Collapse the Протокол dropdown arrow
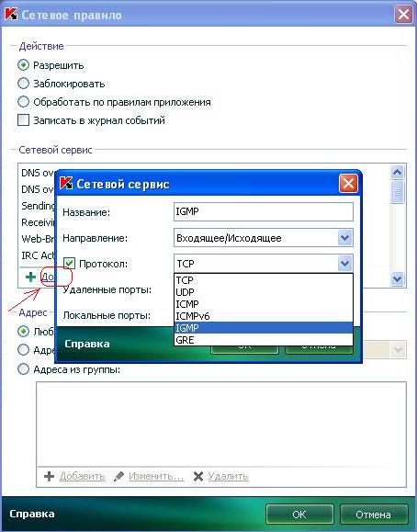Screen dimensions: 417x532 pyautogui.click(x=344, y=264)
